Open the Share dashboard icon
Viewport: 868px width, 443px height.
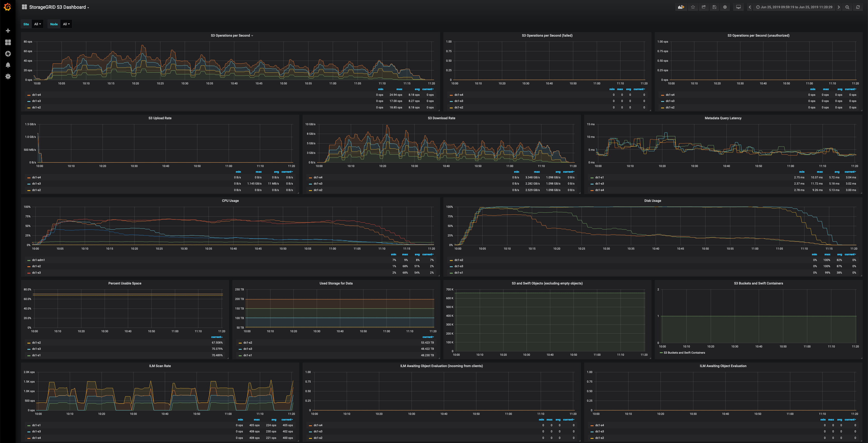tap(703, 7)
